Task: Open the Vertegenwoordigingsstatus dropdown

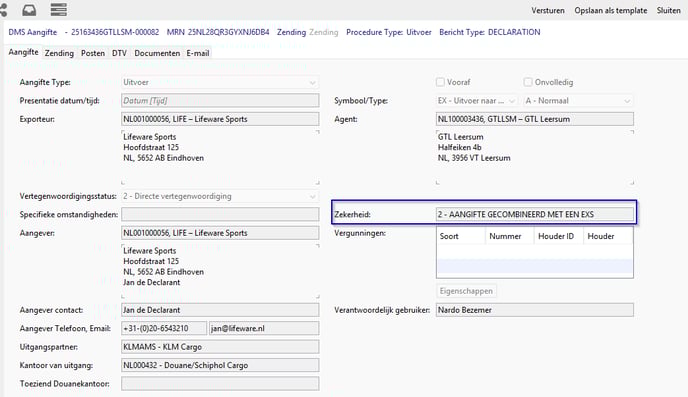Action: point(220,196)
